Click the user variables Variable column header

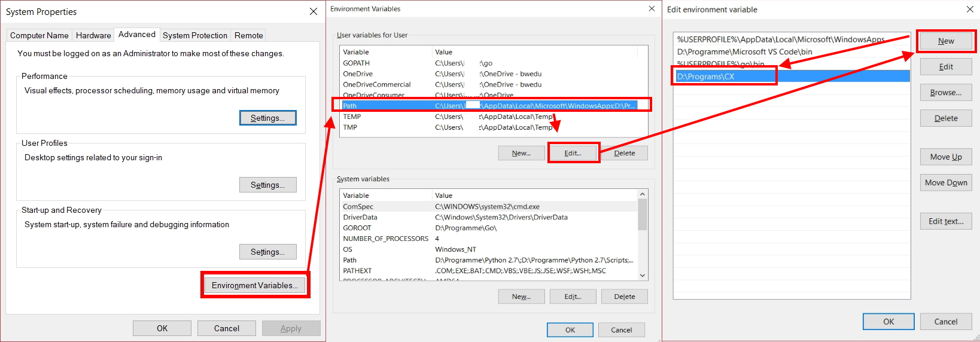click(386, 52)
